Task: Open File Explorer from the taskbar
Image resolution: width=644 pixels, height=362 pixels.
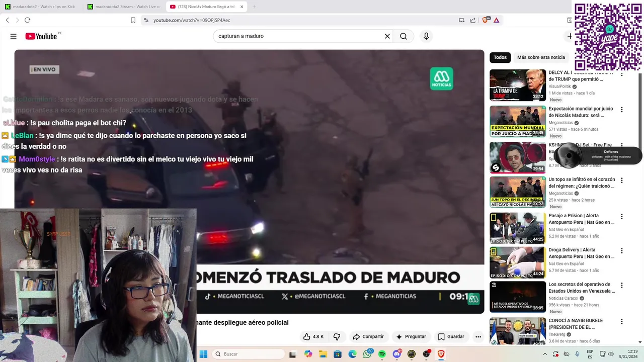Action: pyautogui.click(x=323, y=354)
